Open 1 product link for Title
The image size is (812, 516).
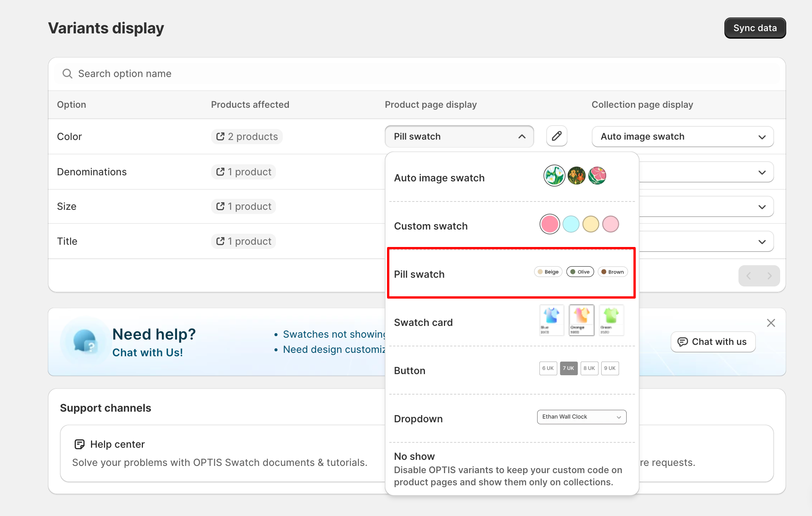[x=243, y=241]
